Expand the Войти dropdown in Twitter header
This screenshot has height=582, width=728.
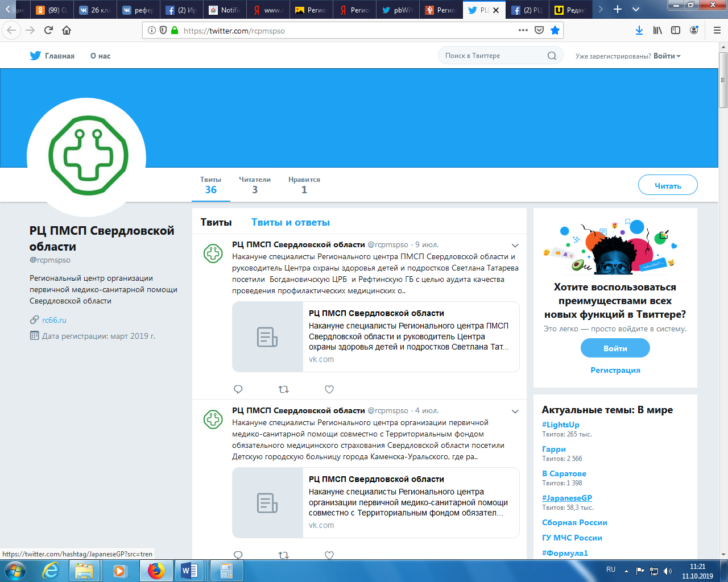(x=667, y=56)
